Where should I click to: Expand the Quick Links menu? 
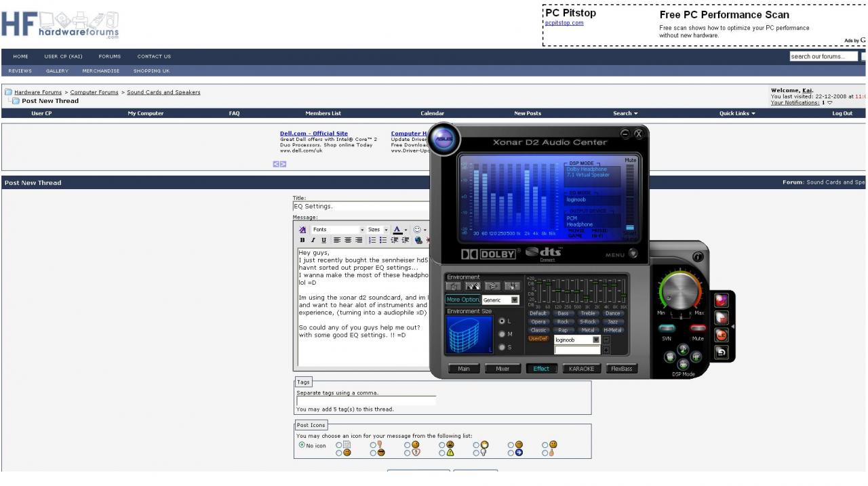point(737,113)
